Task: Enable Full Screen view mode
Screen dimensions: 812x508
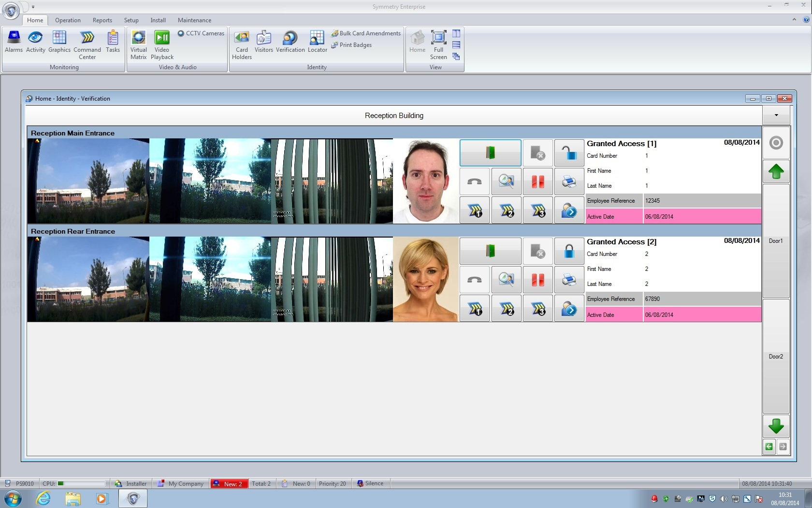Action: [x=438, y=44]
